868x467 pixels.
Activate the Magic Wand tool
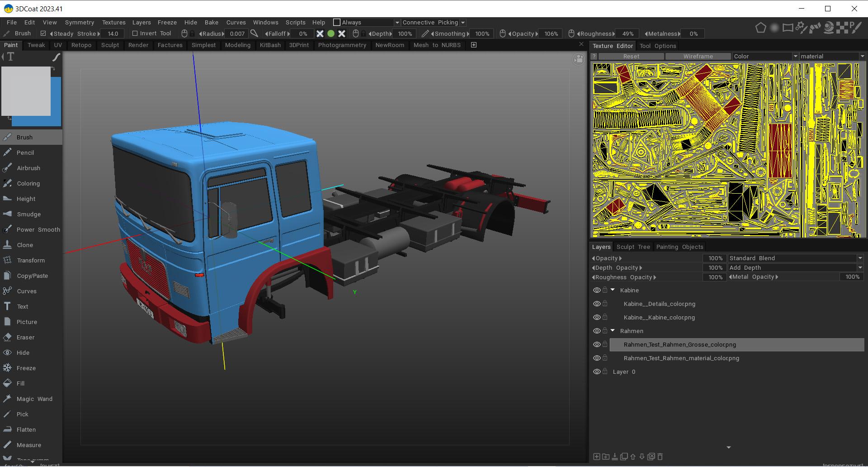point(31,399)
